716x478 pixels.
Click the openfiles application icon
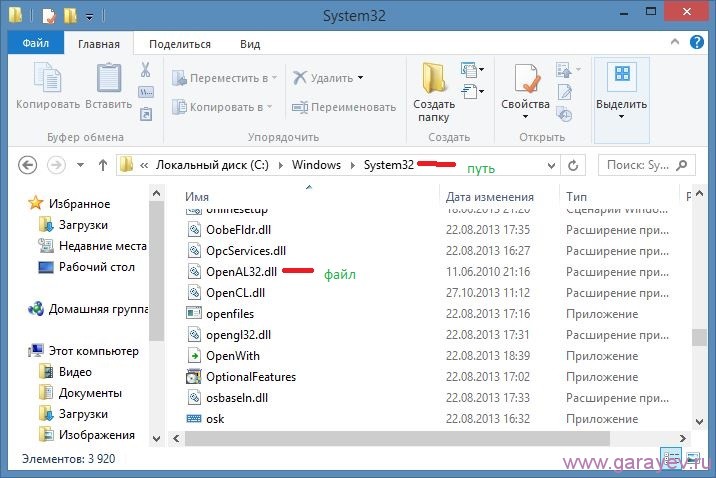pyautogui.click(x=194, y=313)
